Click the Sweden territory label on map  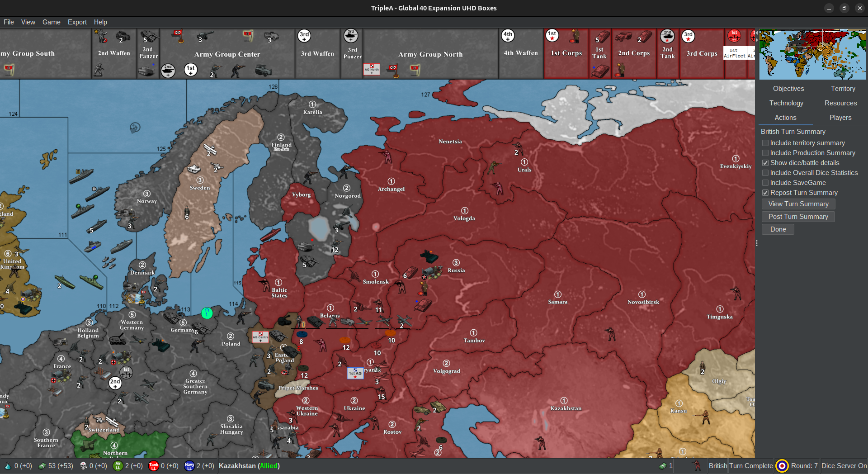click(x=200, y=188)
